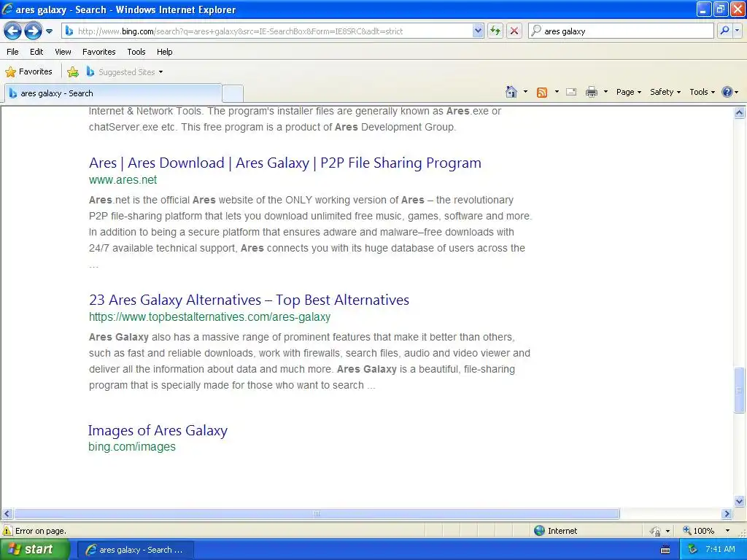
Task: Expand the Feeds dropdown arrow
Action: 557,92
